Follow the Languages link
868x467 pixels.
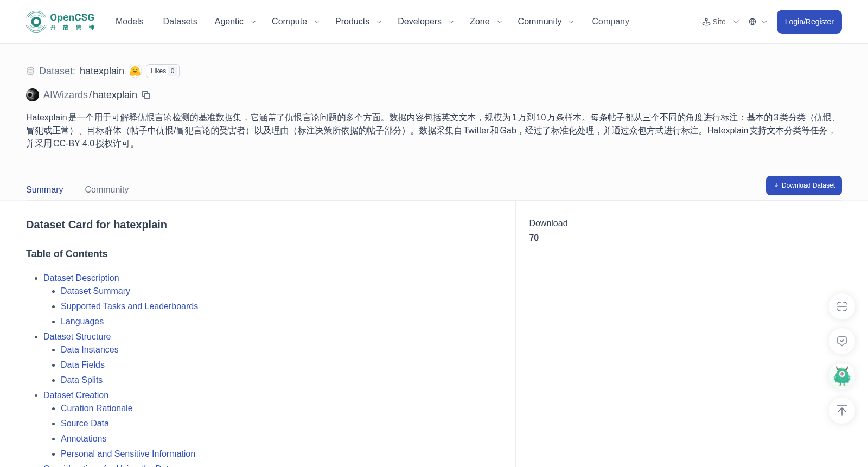pos(82,321)
